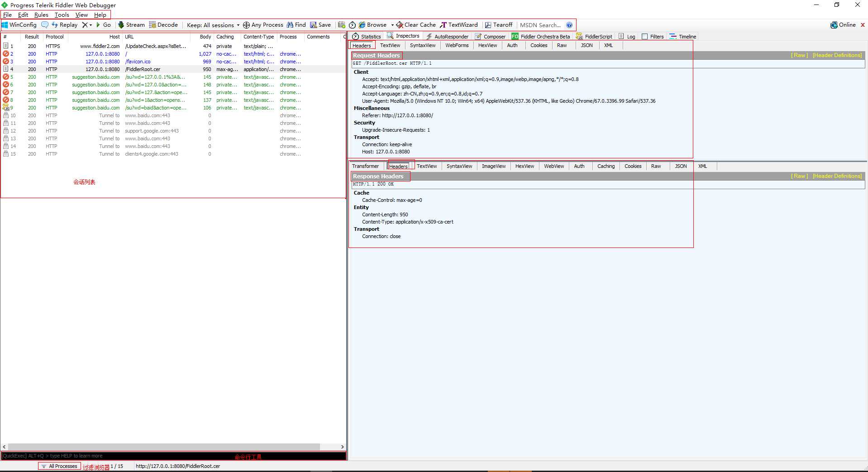
Task: Switch to the Inspectors tab
Action: click(403, 36)
